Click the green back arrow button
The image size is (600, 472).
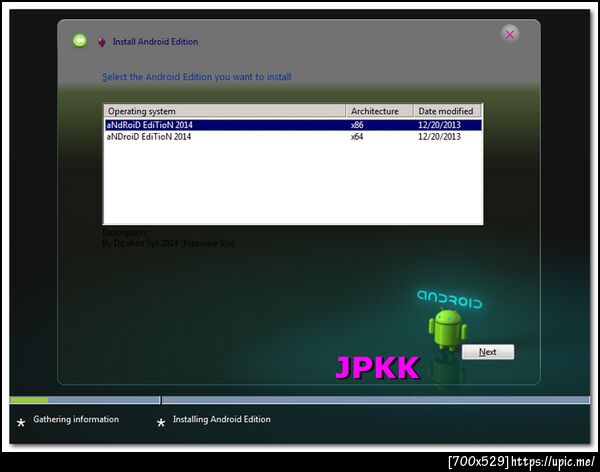click(80, 41)
